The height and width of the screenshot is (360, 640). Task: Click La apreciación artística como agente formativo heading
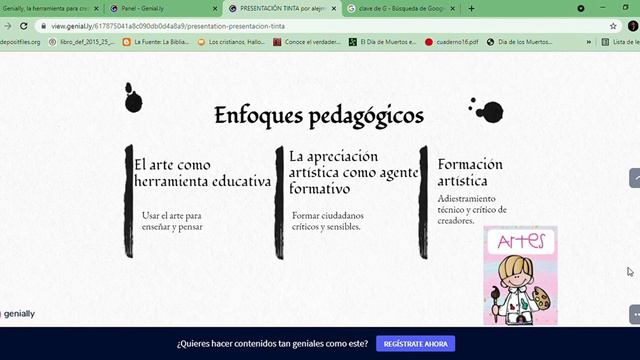tap(353, 172)
